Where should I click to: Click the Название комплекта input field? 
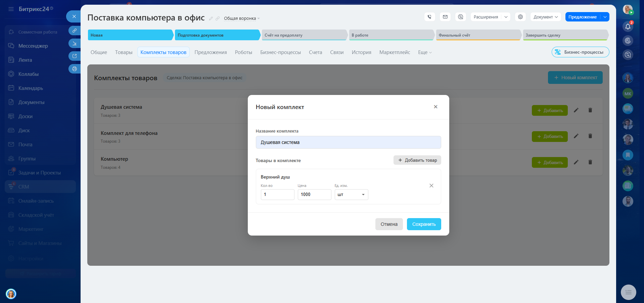348,142
